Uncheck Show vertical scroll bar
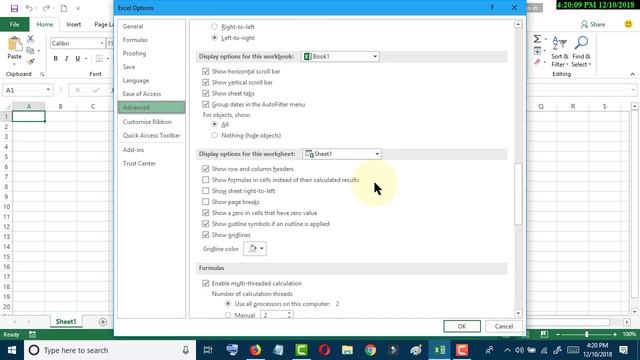 (206, 82)
